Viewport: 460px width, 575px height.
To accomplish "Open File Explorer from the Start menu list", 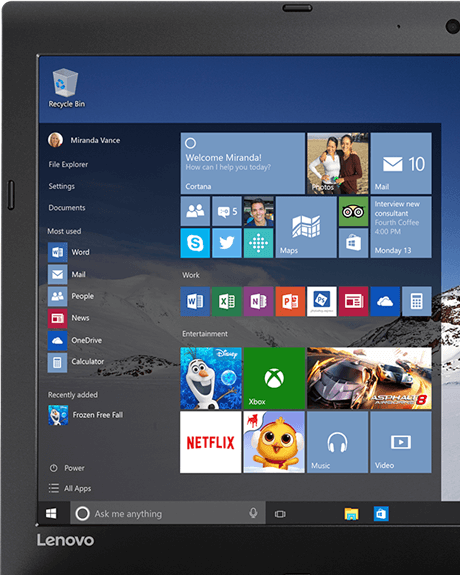I will (68, 164).
